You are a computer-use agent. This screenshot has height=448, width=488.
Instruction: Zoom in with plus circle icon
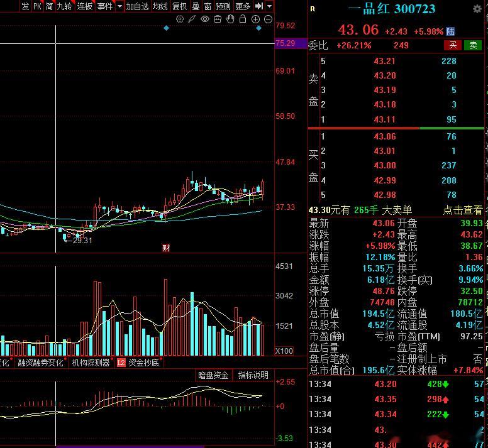(255, 19)
